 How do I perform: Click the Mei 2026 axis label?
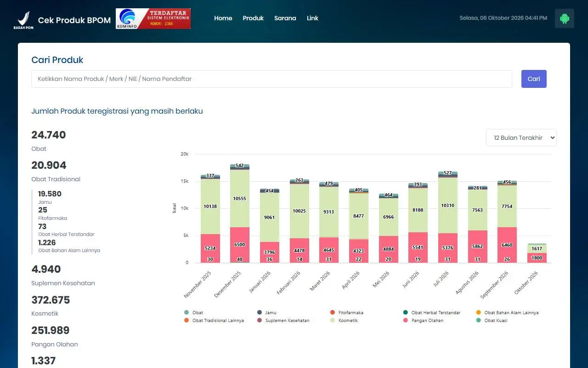coord(381,279)
